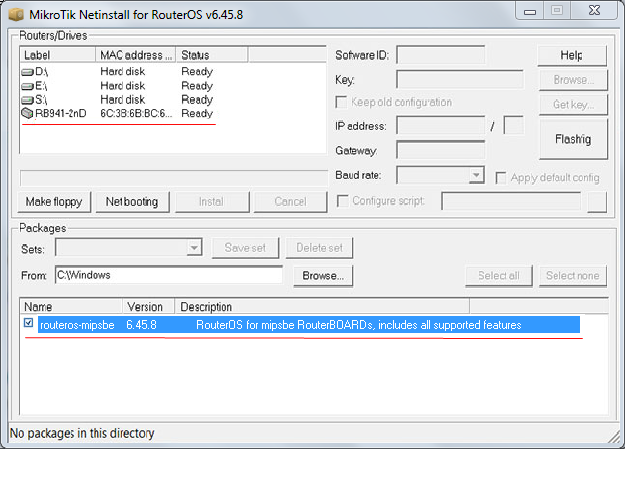Click Hard disk text in D:\ row
The image size is (625, 487).
click(x=123, y=72)
